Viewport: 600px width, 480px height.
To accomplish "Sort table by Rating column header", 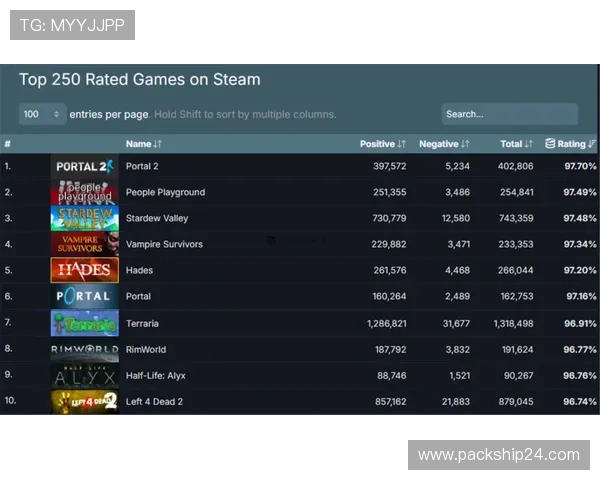I will pos(571,144).
